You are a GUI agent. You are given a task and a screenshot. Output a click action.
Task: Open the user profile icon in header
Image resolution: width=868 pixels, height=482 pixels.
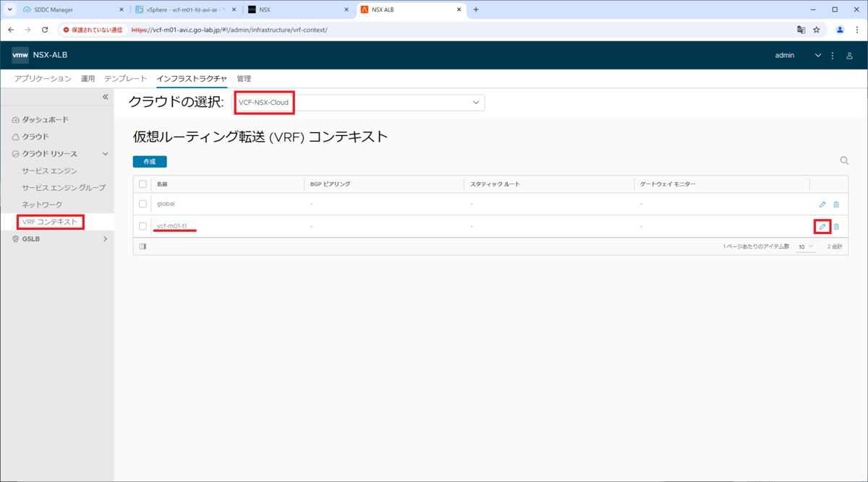point(849,56)
